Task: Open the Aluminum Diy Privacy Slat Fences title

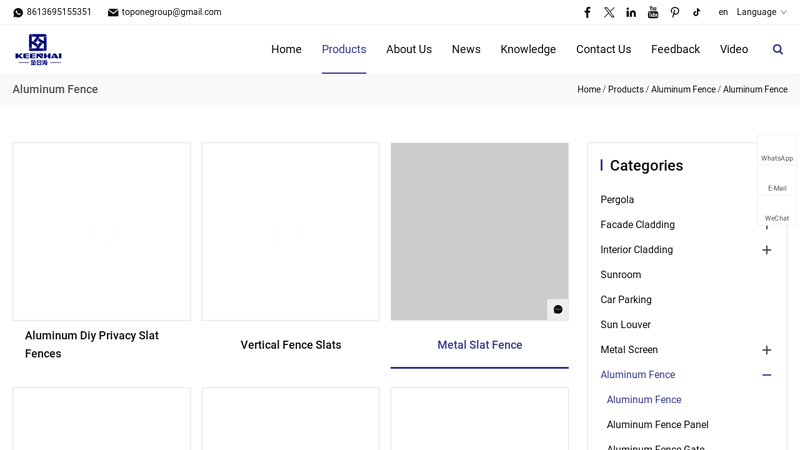Action: [92, 344]
